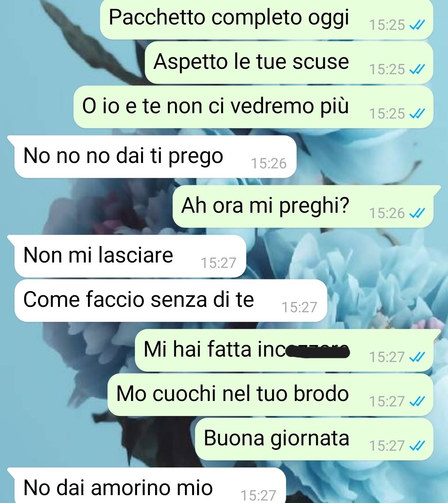Tap the read ticks on "Mo cuochi nel tuo brodo"
The image size is (448, 503).
[x=417, y=401]
